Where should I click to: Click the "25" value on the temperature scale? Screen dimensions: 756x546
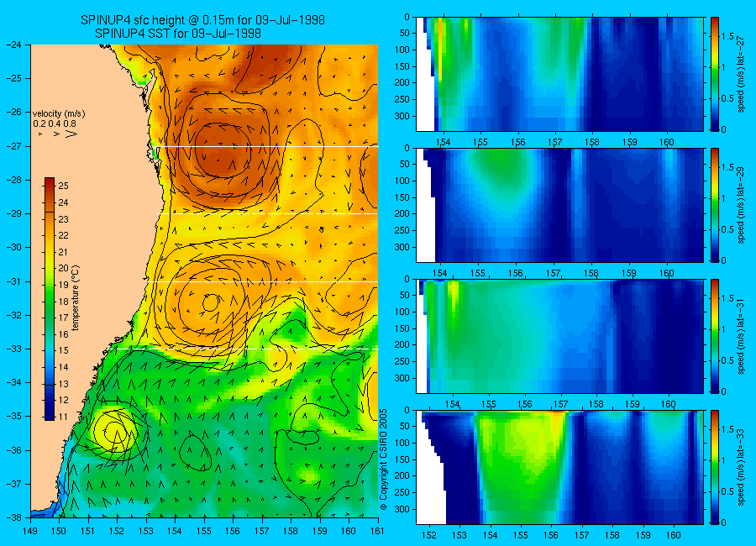pos(63,186)
